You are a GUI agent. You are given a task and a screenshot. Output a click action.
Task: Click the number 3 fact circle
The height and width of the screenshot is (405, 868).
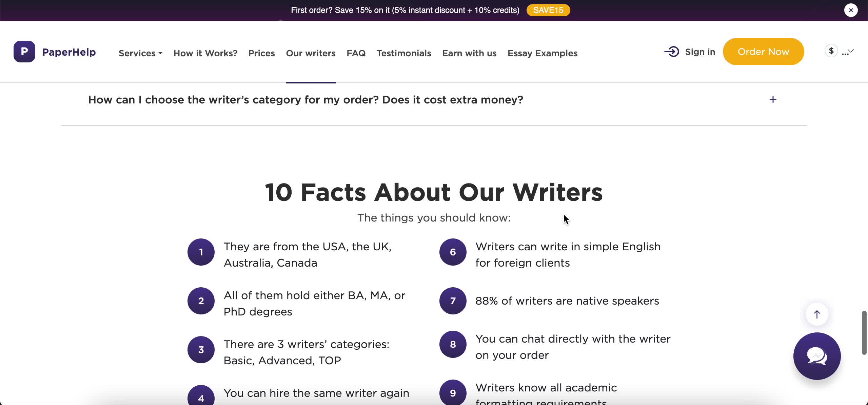click(x=201, y=350)
